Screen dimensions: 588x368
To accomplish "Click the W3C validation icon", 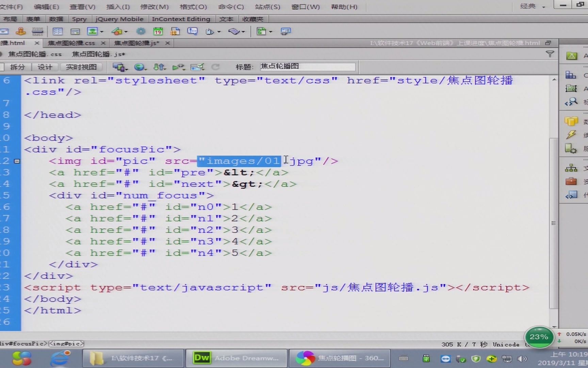I will [178, 67].
